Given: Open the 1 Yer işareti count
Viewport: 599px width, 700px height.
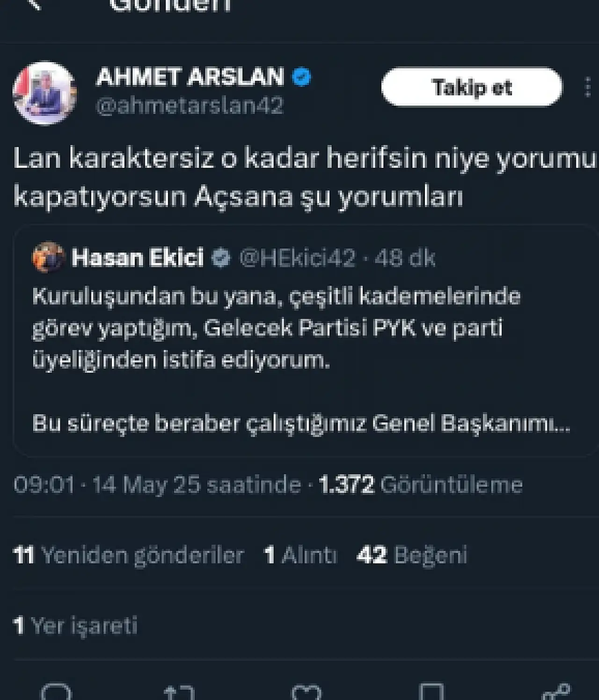Looking at the screenshot, I should (75, 625).
